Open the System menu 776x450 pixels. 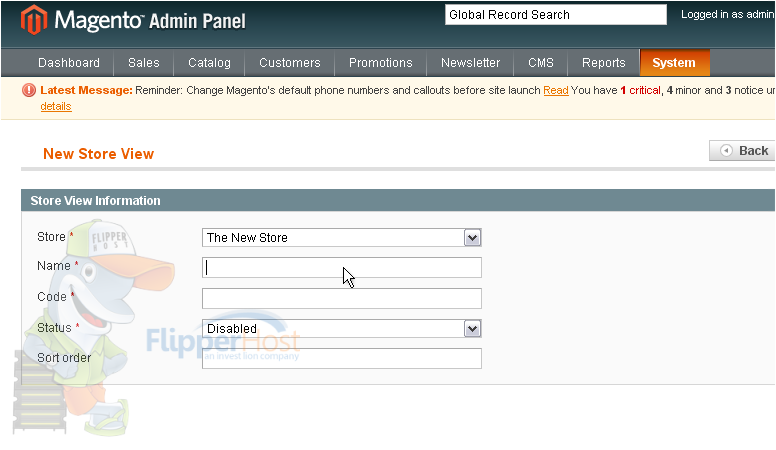pos(674,63)
